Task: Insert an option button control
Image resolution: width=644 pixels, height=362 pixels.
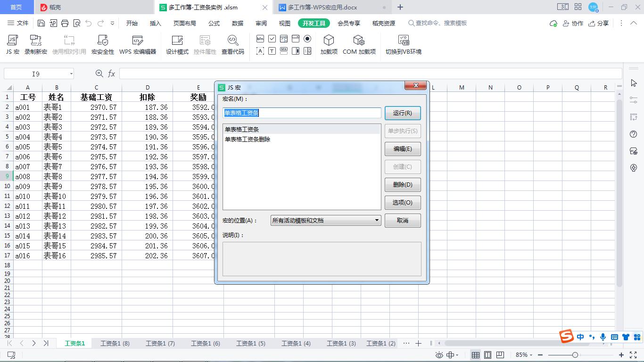Action: pos(307,39)
